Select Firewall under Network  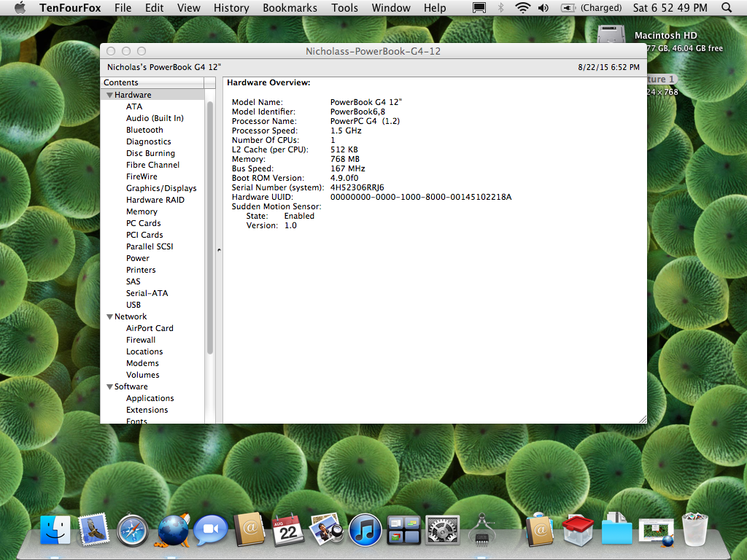141,340
